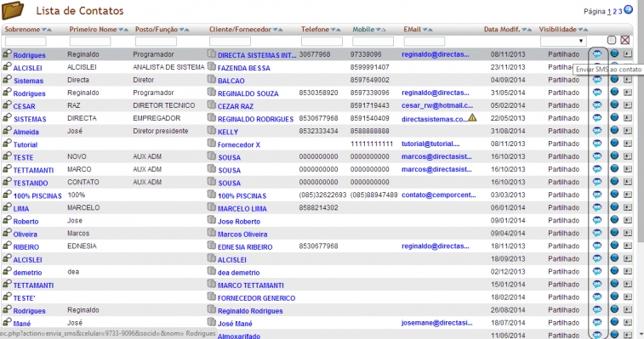Download vCard for Rodrigues at REGINALDO SOUZA

[628, 93]
